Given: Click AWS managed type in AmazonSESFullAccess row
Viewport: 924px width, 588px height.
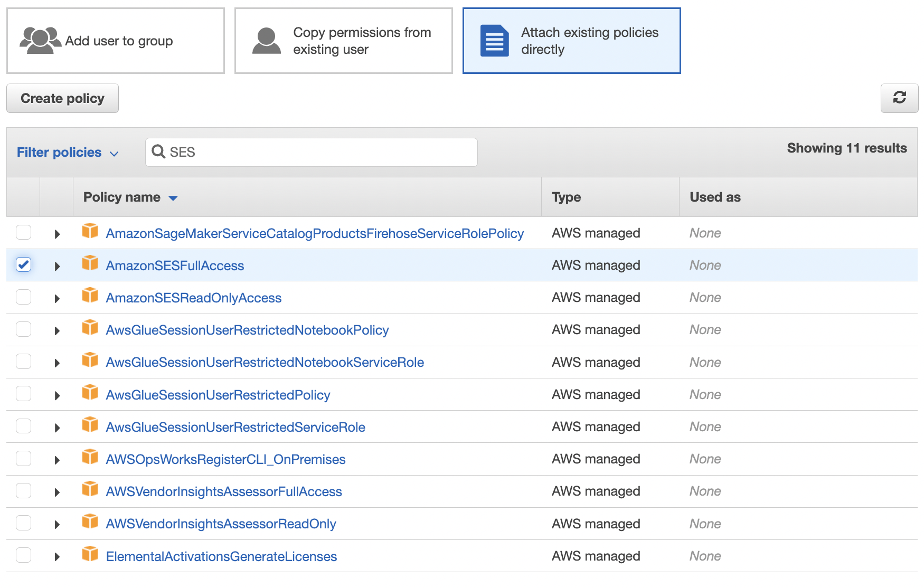Looking at the screenshot, I should tap(596, 265).
